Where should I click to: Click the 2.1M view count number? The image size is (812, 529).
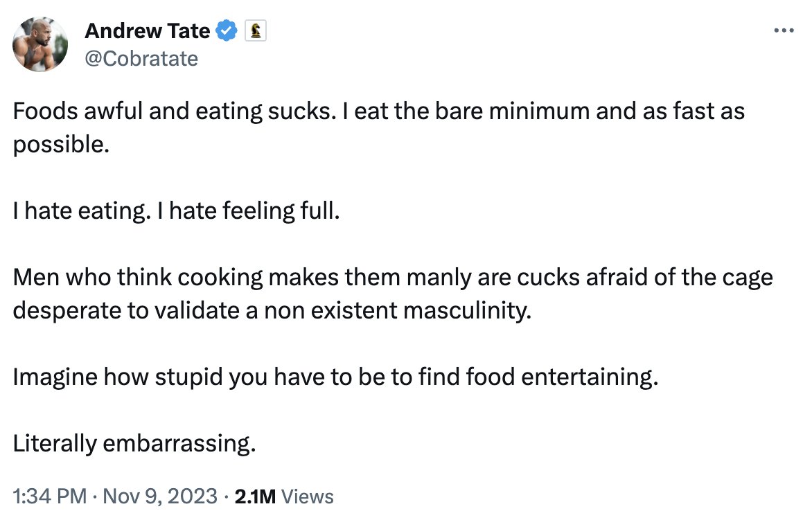click(x=255, y=497)
